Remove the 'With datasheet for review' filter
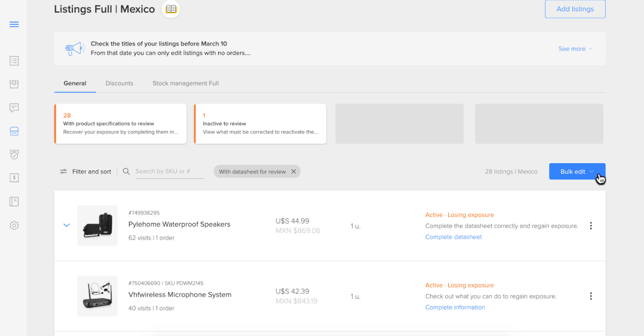Screen dimensions: 644x336 pyautogui.click(x=293, y=172)
